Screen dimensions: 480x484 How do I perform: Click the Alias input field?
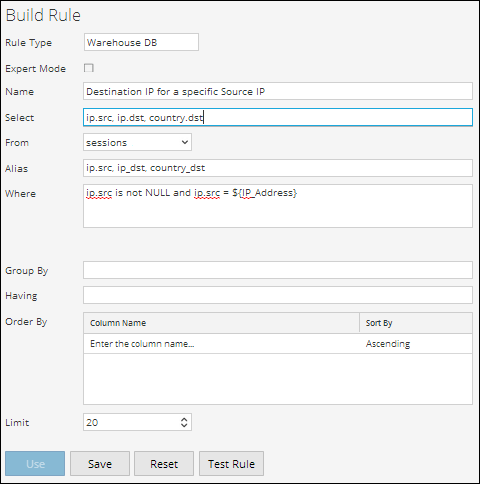[278, 168]
